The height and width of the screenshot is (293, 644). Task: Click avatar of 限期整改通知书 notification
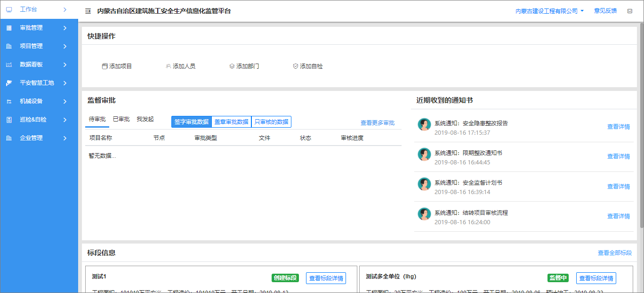click(424, 155)
